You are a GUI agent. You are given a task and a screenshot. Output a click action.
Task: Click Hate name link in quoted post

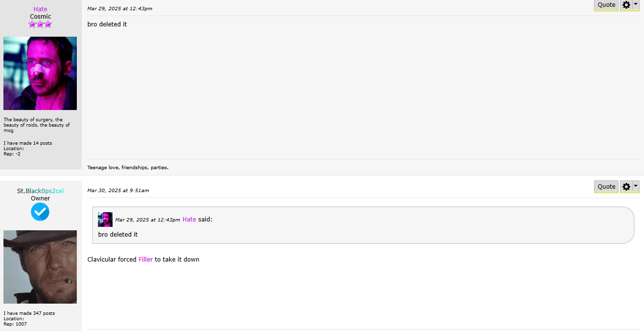pos(189,220)
